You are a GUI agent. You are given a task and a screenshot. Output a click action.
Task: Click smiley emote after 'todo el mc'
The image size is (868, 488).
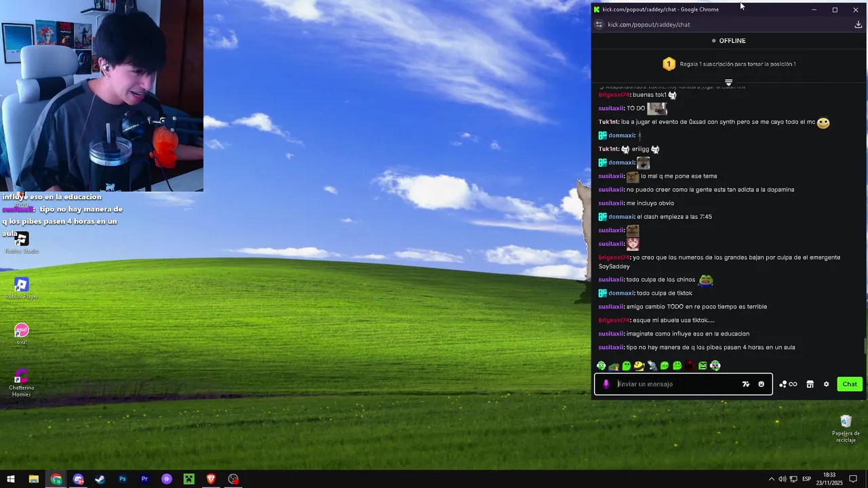click(823, 123)
